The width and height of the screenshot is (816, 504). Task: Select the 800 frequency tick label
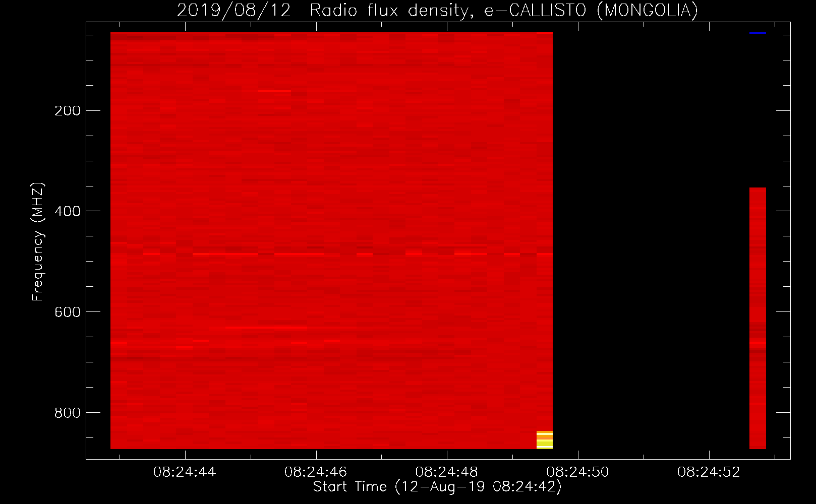68,413
